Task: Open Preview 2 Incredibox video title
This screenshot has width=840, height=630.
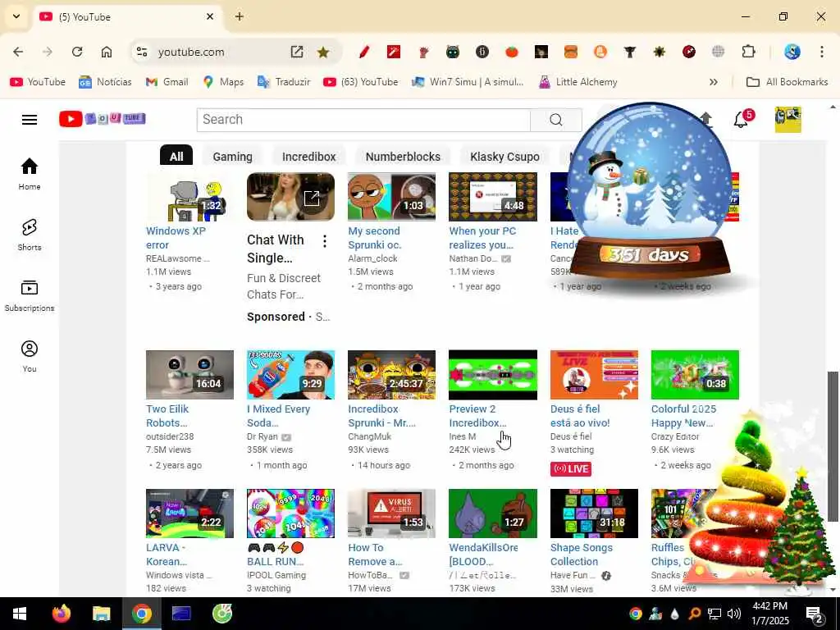Action: 477,416
